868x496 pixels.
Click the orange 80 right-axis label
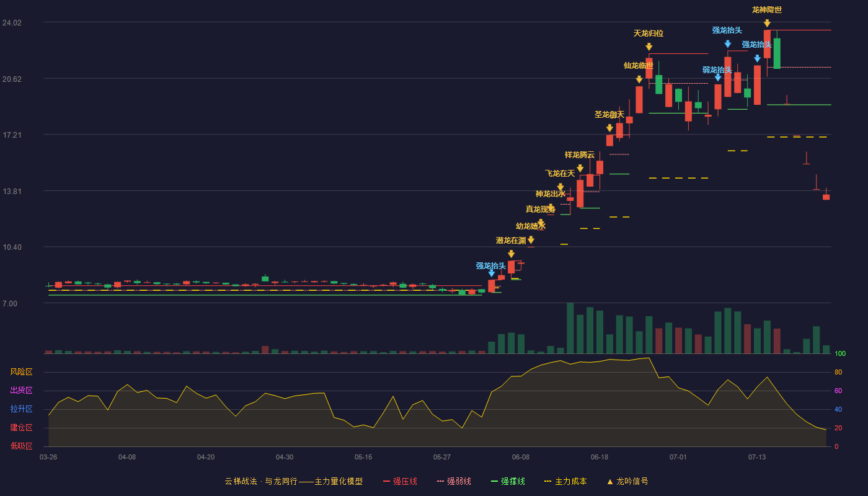(x=838, y=372)
